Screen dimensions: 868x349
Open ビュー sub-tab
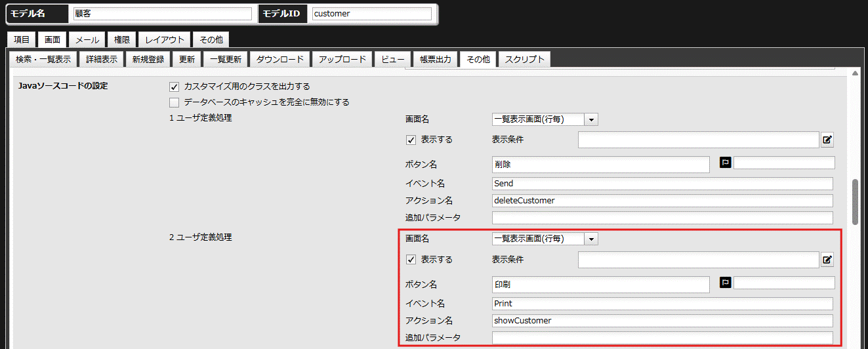click(394, 59)
